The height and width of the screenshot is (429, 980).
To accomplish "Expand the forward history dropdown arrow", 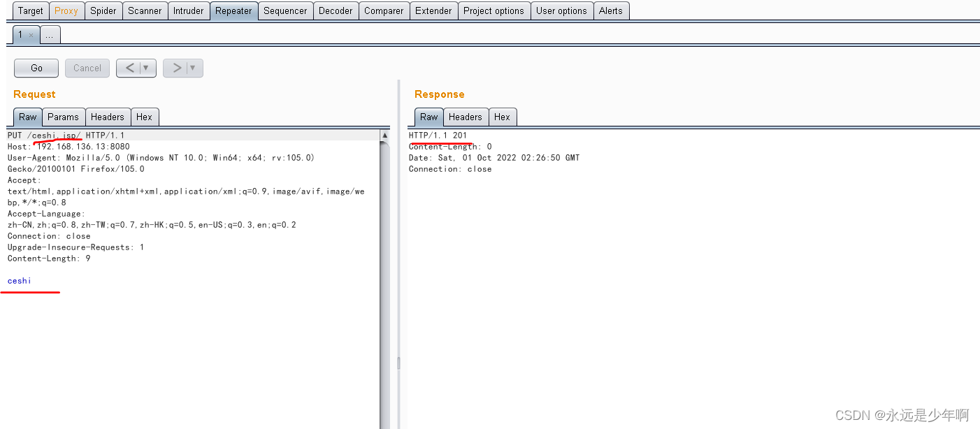I will 194,68.
